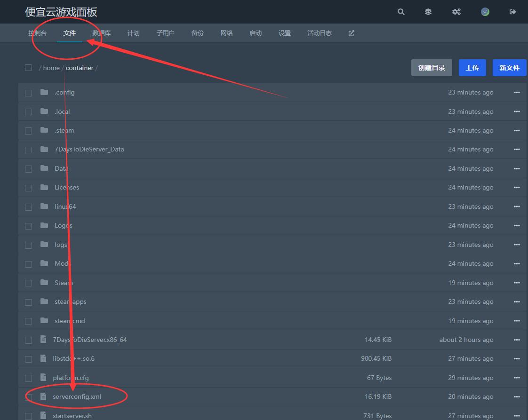This screenshot has height=420, width=528.
Task: Open the search icon in header
Action: pyautogui.click(x=401, y=12)
